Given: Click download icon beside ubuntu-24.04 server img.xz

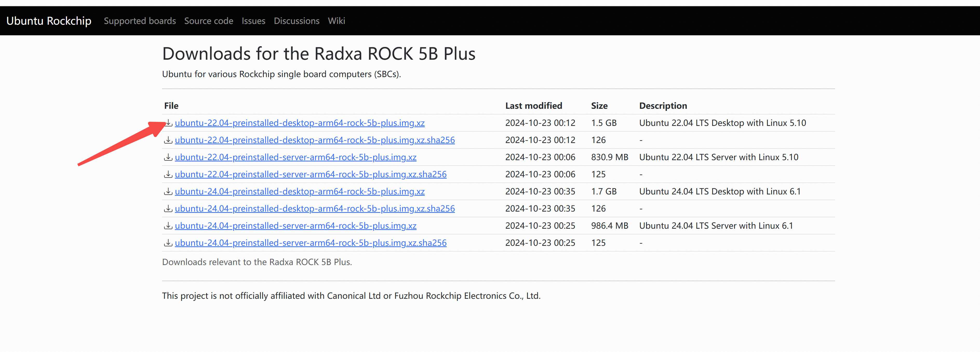Looking at the screenshot, I should pos(168,226).
